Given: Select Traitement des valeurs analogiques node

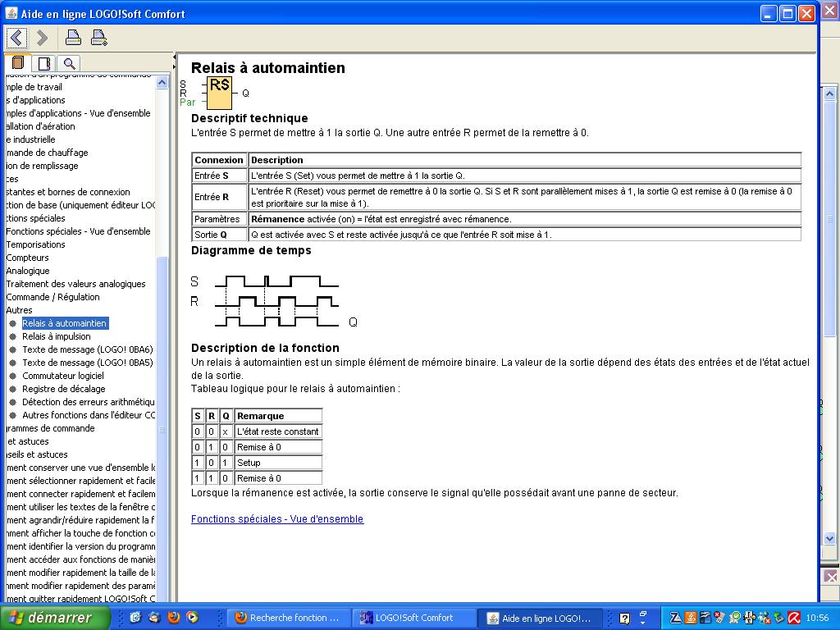Looking at the screenshot, I should coord(75,284).
